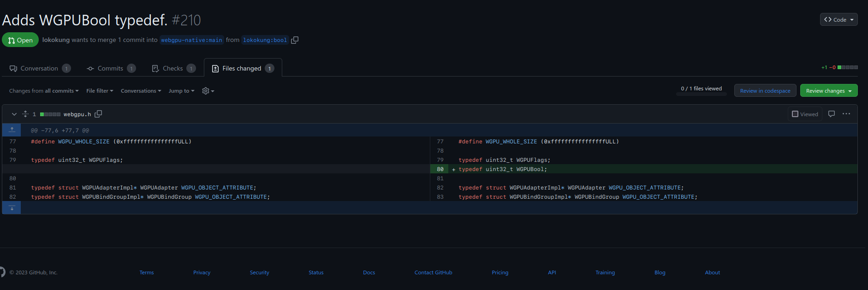Open the Review changes dropdown

(829, 91)
